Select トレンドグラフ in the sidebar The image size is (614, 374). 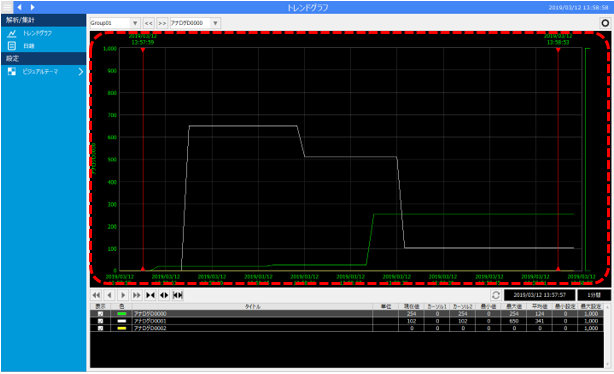tap(43, 33)
